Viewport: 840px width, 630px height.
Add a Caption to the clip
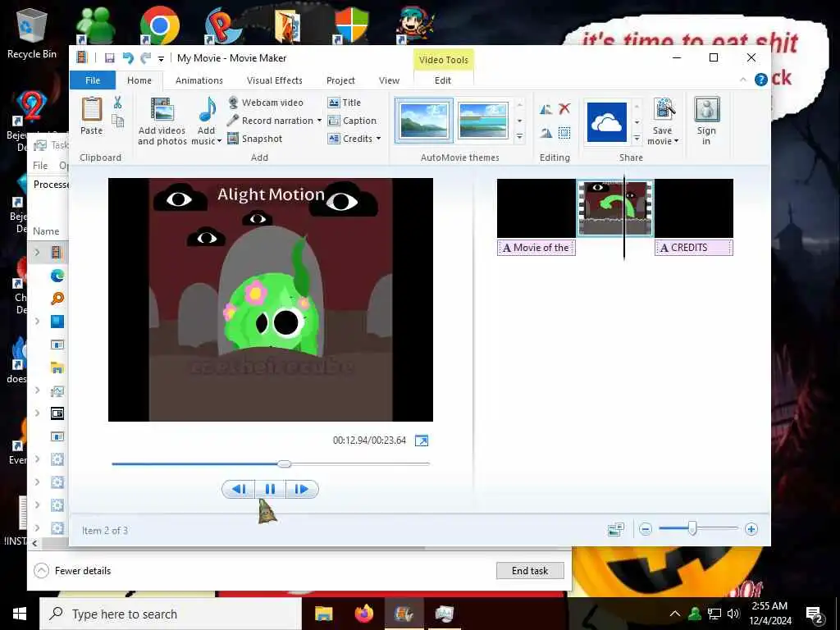pos(352,121)
